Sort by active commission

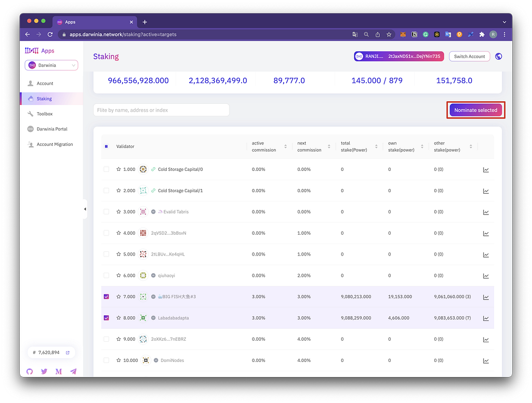(x=285, y=146)
